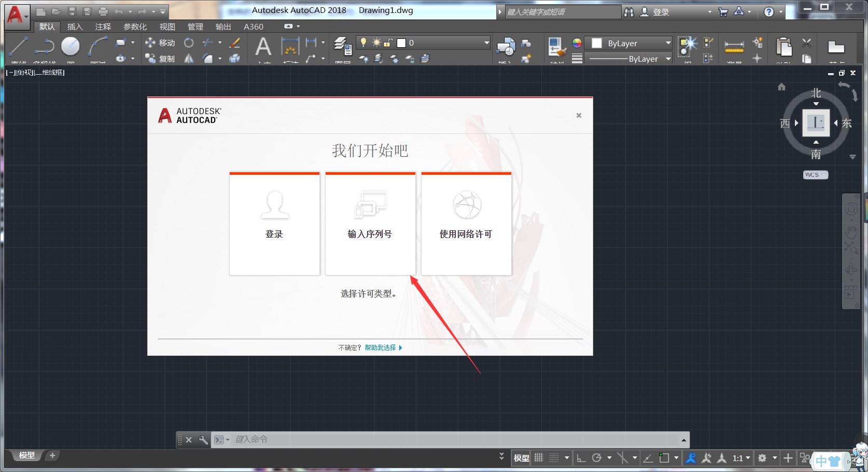Toggle layer 0 on/off lightbulb

click(363, 43)
